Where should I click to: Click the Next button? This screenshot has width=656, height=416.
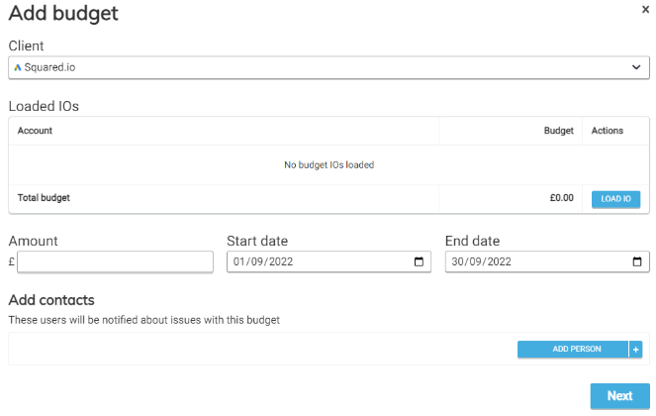(x=619, y=395)
